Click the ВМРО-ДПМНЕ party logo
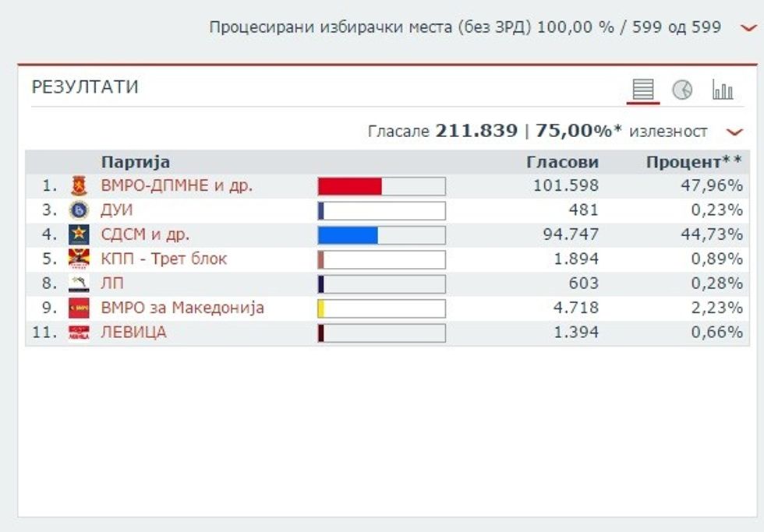The image size is (764, 532). (x=79, y=186)
